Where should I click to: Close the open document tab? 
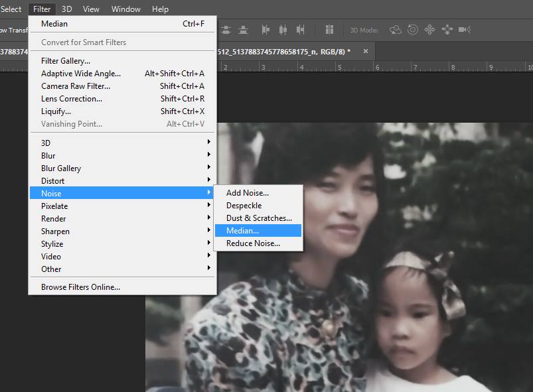point(367,51)
